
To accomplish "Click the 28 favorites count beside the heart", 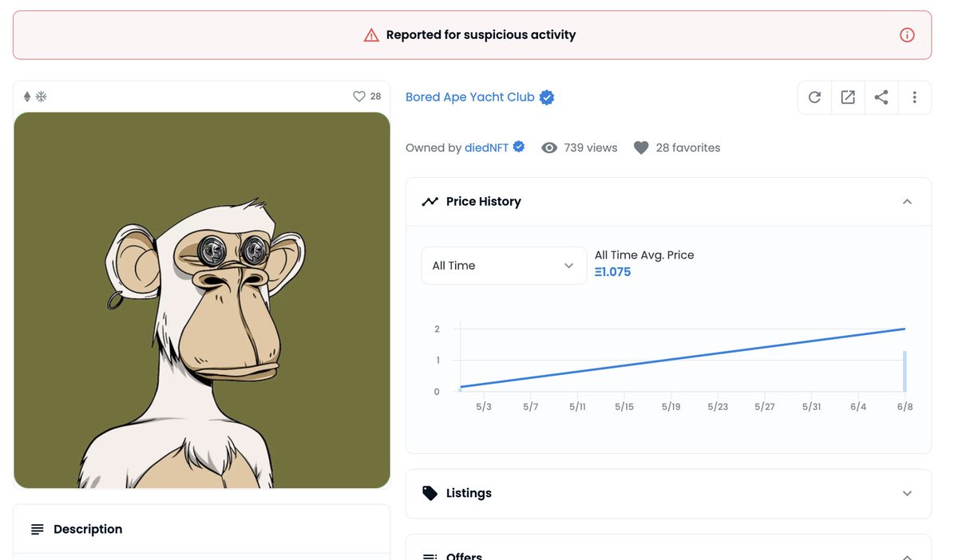I will click(375, 97).
